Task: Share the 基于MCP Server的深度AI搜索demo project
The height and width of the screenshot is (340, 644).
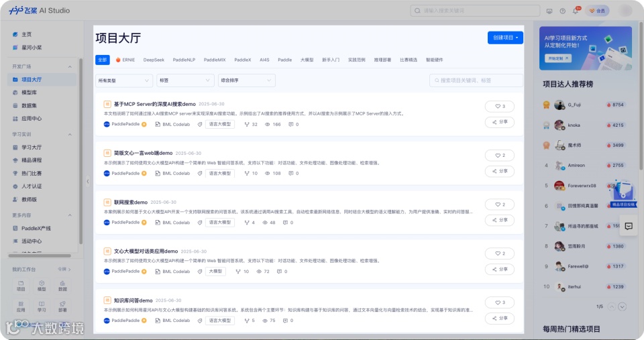Action: coord(499,122)
